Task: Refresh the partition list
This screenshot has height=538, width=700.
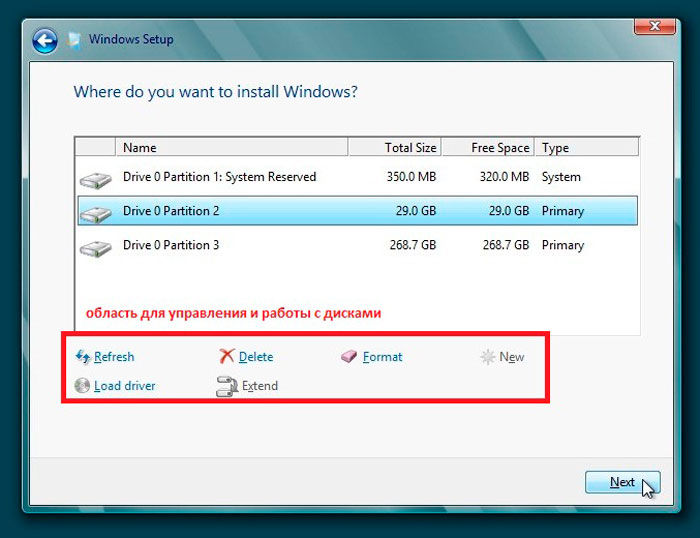Action: pos(114,357)
